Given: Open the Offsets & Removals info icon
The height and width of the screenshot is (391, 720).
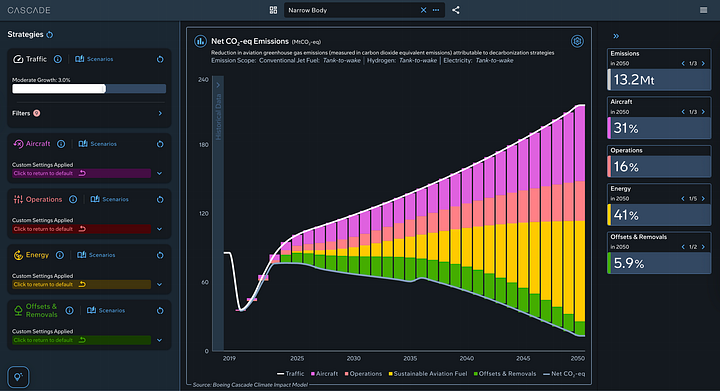Looking at the screenshot, I should [x=69, y=311].
